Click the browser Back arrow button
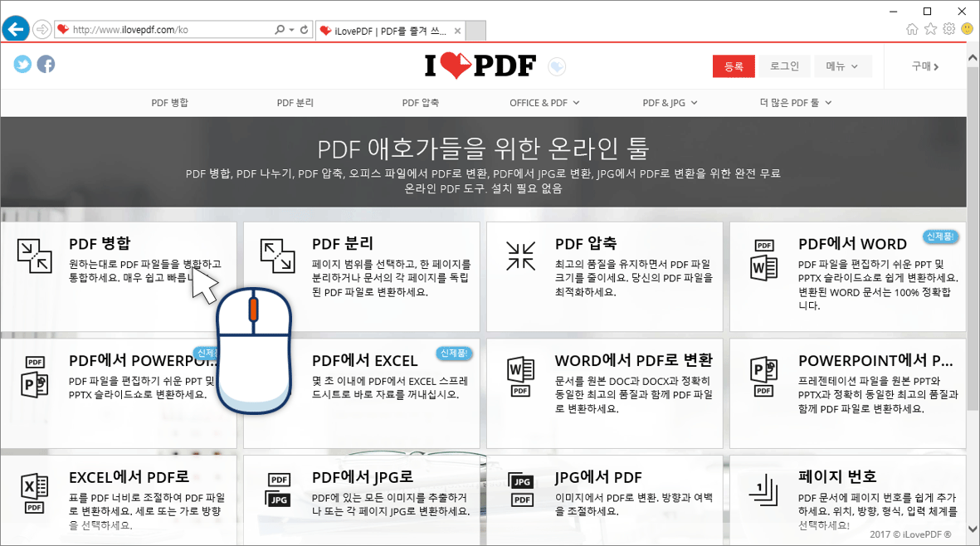980x546 pixels. click(x=16, y=29)
